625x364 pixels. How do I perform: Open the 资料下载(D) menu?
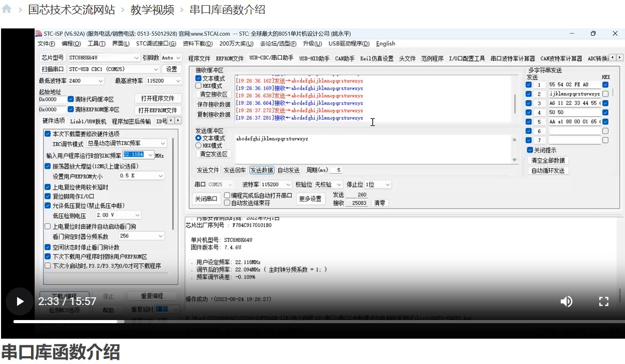tap(197, 43)
